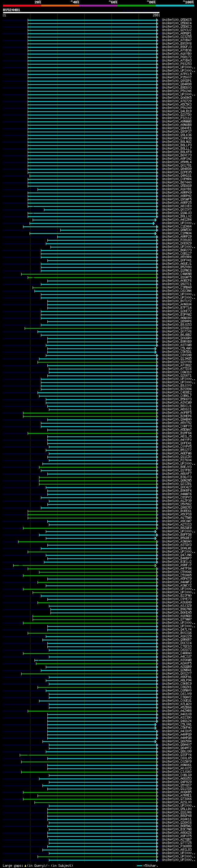The height and width of the screenshot is (868, 197).
Task: Click the UniRef100_Q9SDP1 label
Action: pyautogui.click(x=177, y=81)
